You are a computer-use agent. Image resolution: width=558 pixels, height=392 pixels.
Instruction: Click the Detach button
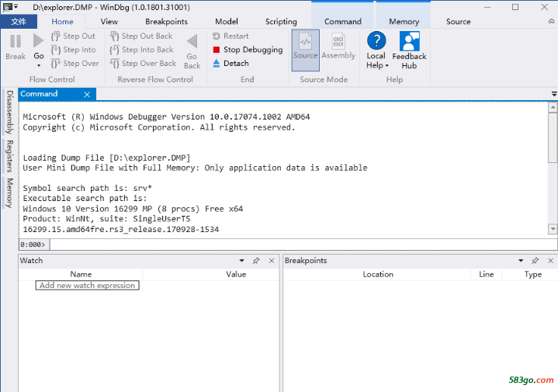230,64
